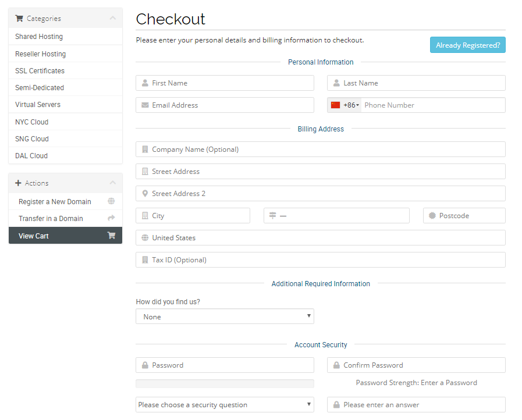Click the map marker icon in Street Address 2
The image size is (522, 420).
coord(145,194)
